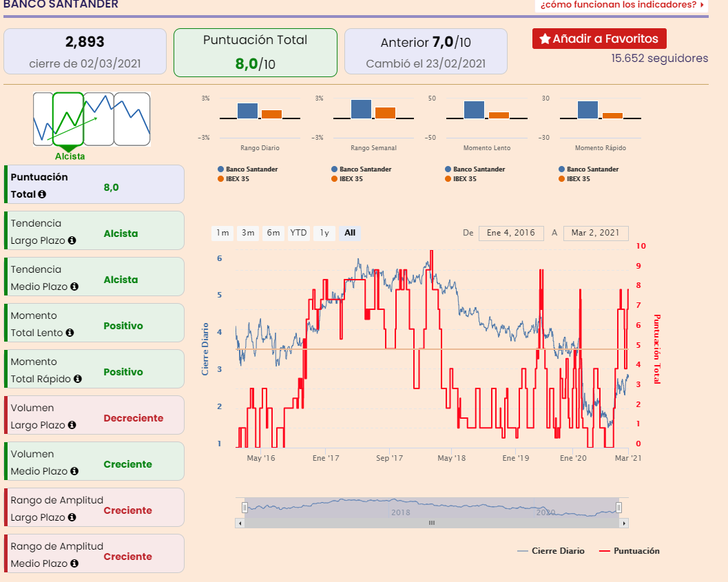Screen dimensions: 728x582
Task: Click Positivo value for Momento Total Lento
Action: 123,326
